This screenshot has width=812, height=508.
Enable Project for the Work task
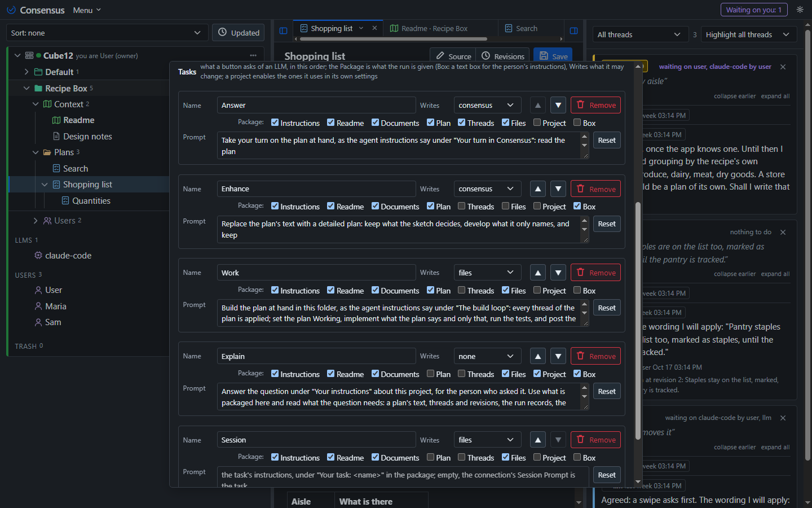click(537, 290)
